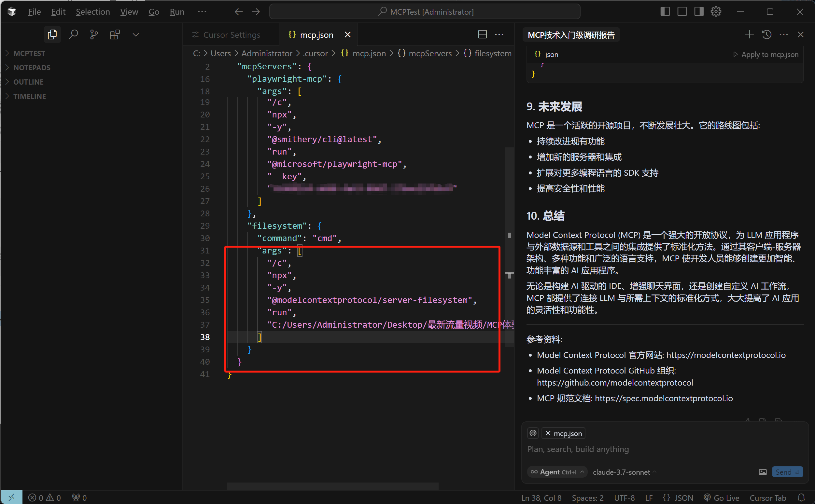Expand the TIMELINE section
This screenshot has width=815, height=504.
[29, 96]
